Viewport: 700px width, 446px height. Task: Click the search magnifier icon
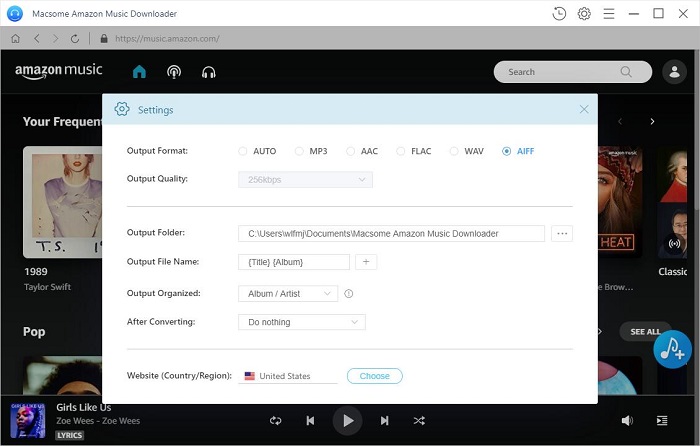tap(626, 72)
